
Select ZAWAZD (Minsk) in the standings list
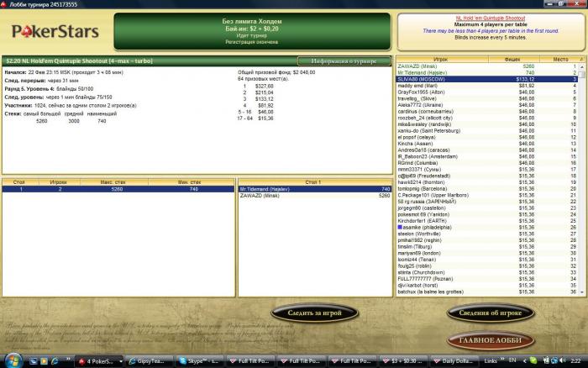coord(486,66)
